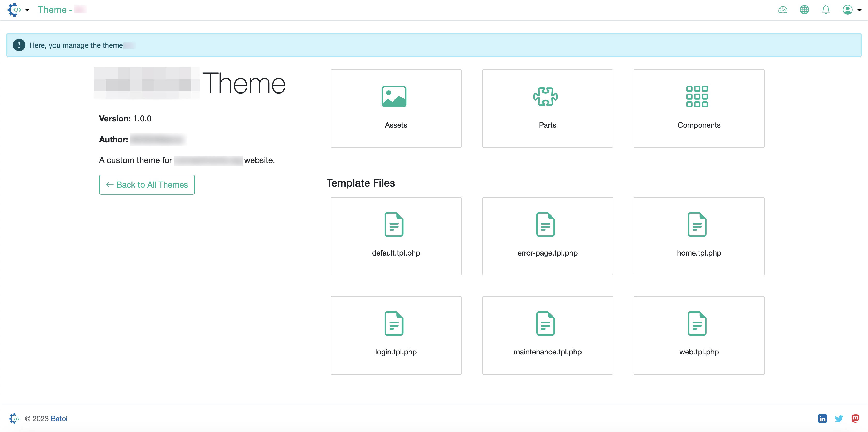The image size is (868, 432).
Task: Click the Theme dropdown arrow at top
Action: click(27, 10)
